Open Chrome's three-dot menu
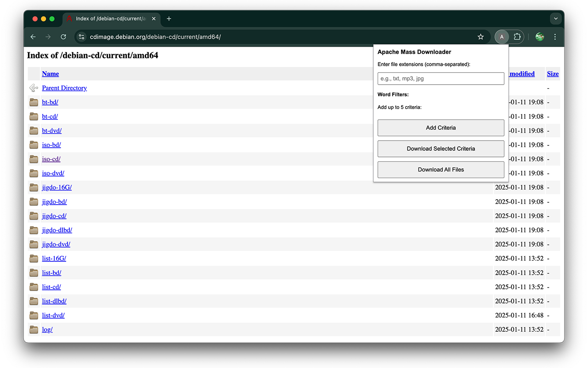This screenshot has width=588, height=368. pyautogui.click(x=555, y=37)
